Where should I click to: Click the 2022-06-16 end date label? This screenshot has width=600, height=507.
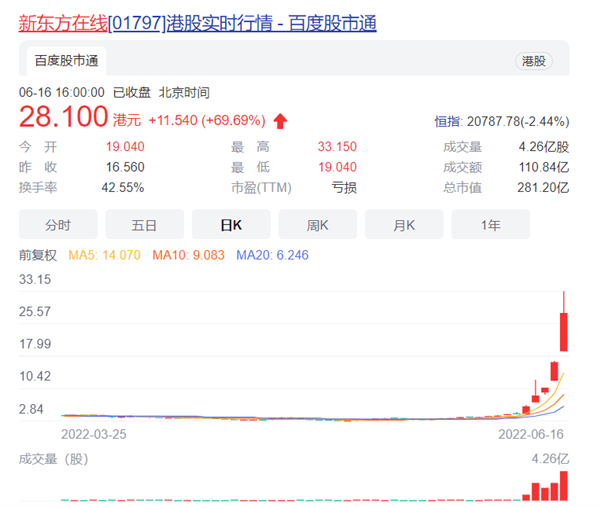tap(531, 434)
